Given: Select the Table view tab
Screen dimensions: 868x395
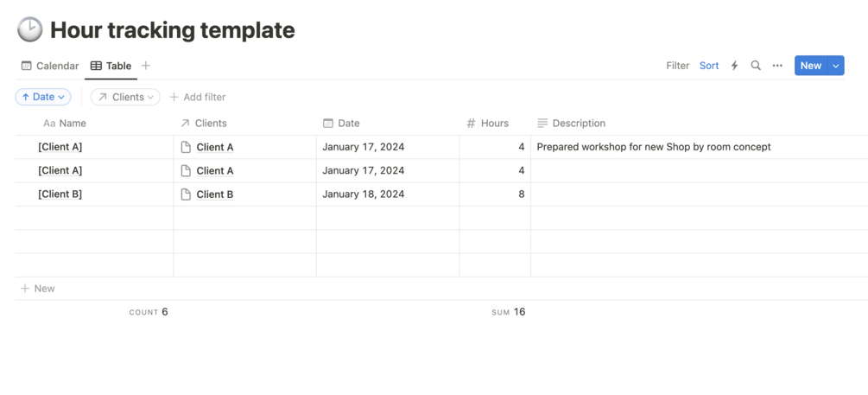Looking at the screenshot, I should click(x=111, y=66).
